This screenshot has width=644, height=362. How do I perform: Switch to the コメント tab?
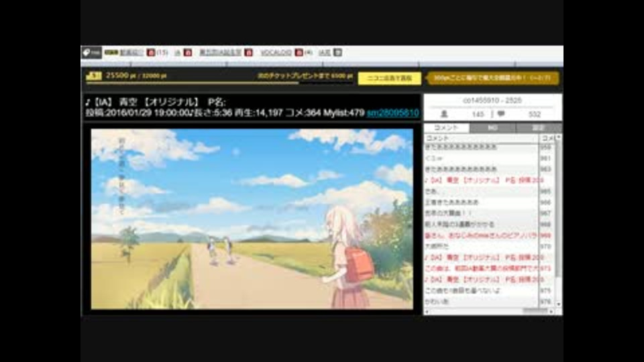[447, 127]
